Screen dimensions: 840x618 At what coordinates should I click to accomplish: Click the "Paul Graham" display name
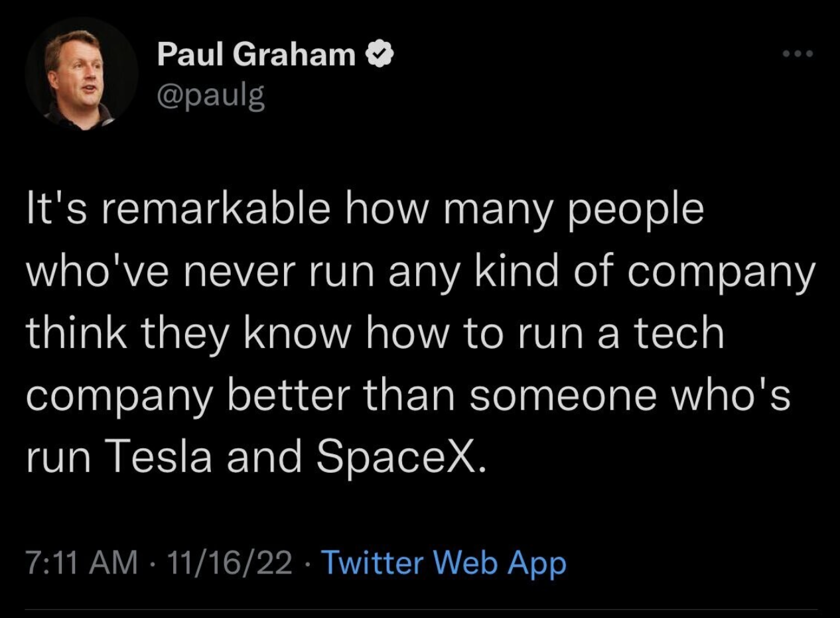click(256, 56)
